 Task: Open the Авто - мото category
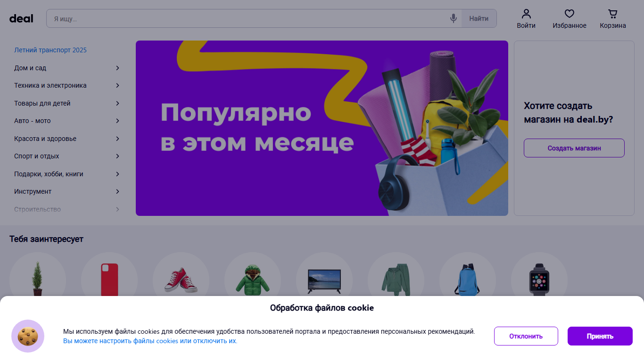coord(33,121)
